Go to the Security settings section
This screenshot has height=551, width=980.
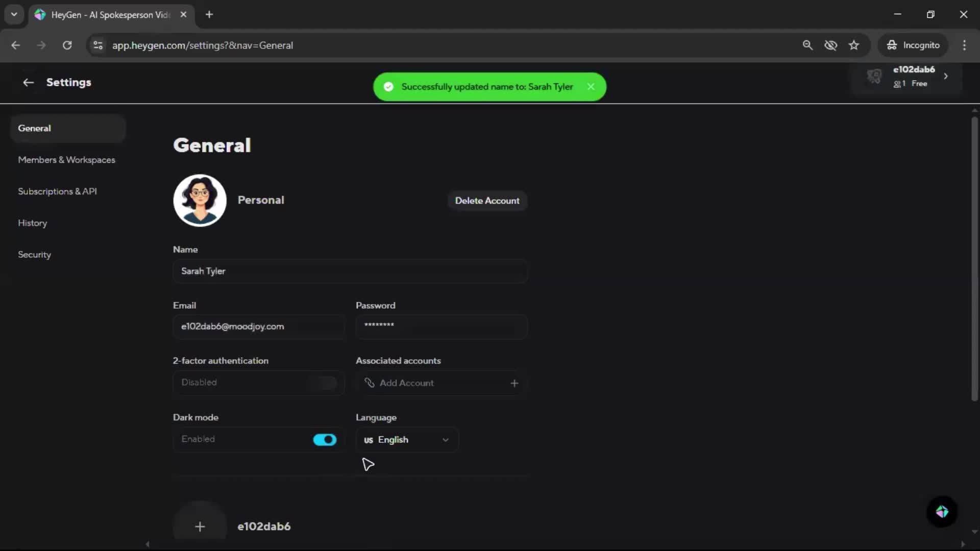click(x=34, y=255)
